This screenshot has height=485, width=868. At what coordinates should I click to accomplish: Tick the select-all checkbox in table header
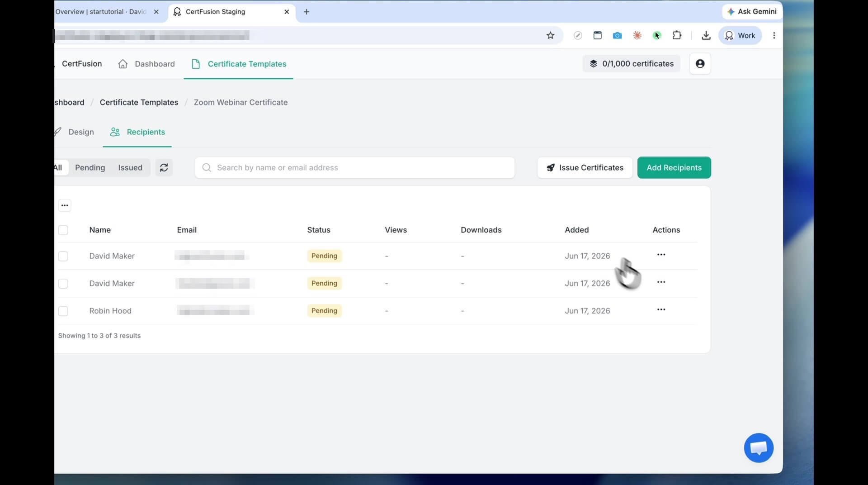pos(63,230)
